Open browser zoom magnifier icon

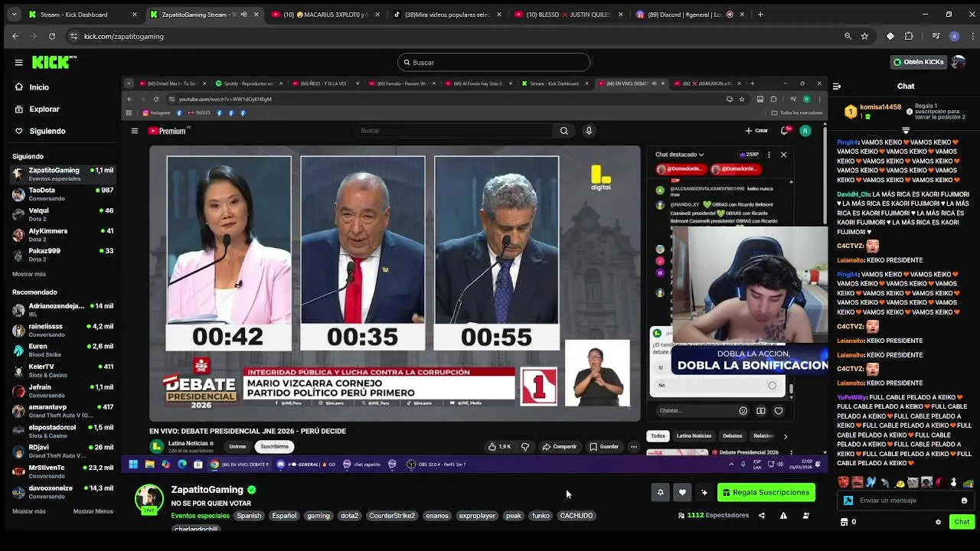tap(848, 36)
